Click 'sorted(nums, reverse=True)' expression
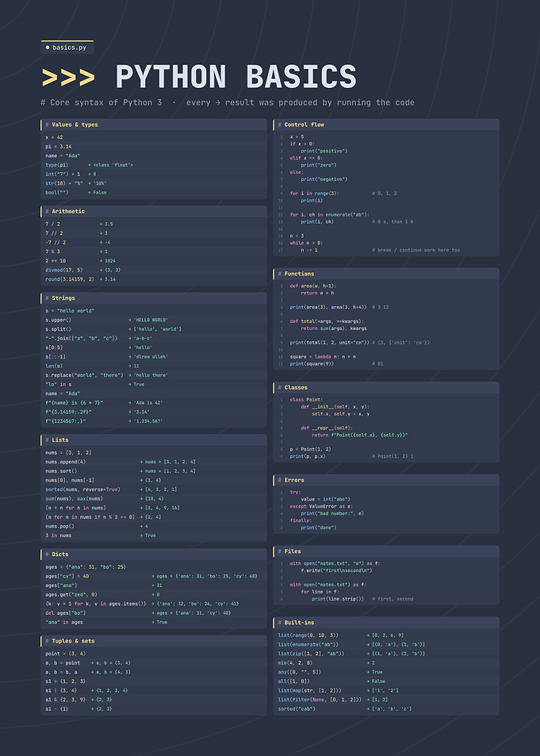This screenshot has height=756, width=540. tap(83, 489)
